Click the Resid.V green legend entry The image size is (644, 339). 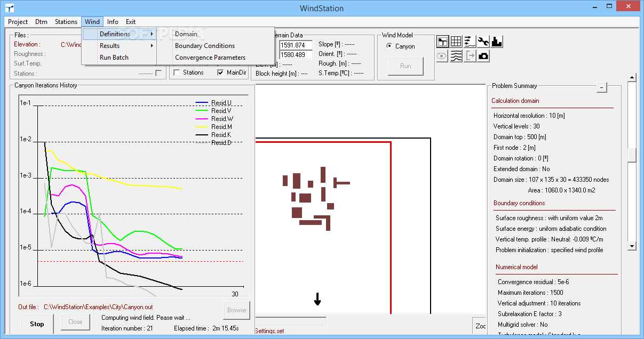(x=214, y=111)
